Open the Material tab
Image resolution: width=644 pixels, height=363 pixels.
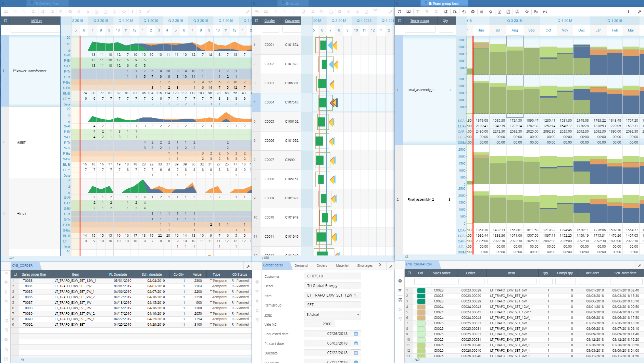pos(342,265)
